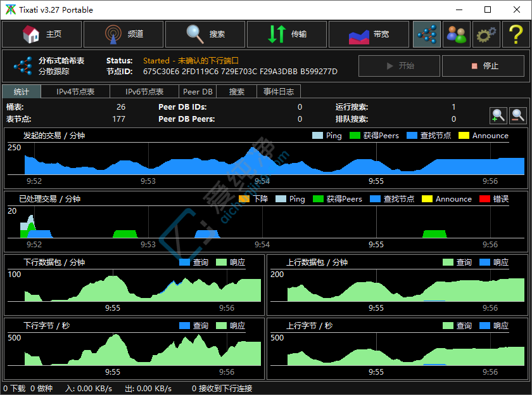Screen dimensions: 532x395
Task: Switch to the 搜索 tab under DHT
Action: tap(236, 92)
